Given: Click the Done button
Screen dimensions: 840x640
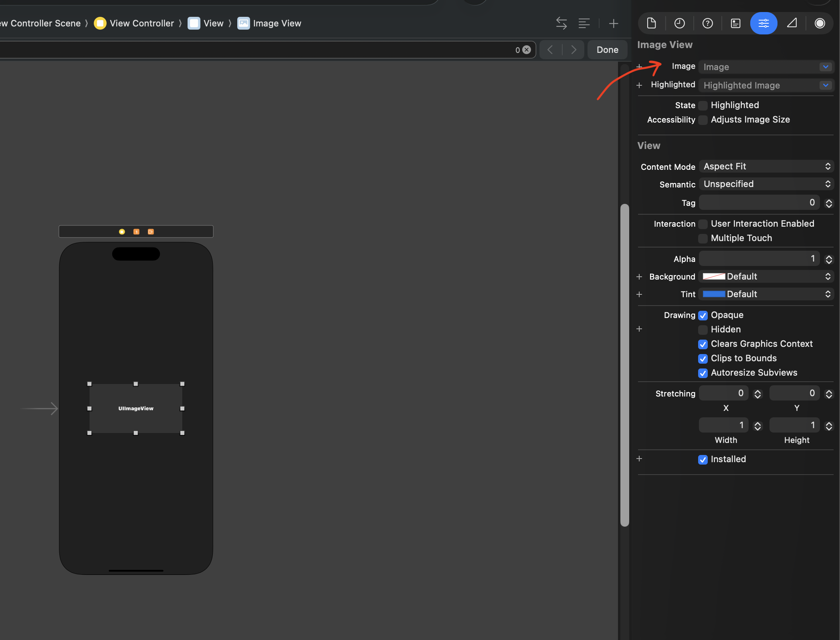Looking at the screenshot, I should (x=607, y=50).
